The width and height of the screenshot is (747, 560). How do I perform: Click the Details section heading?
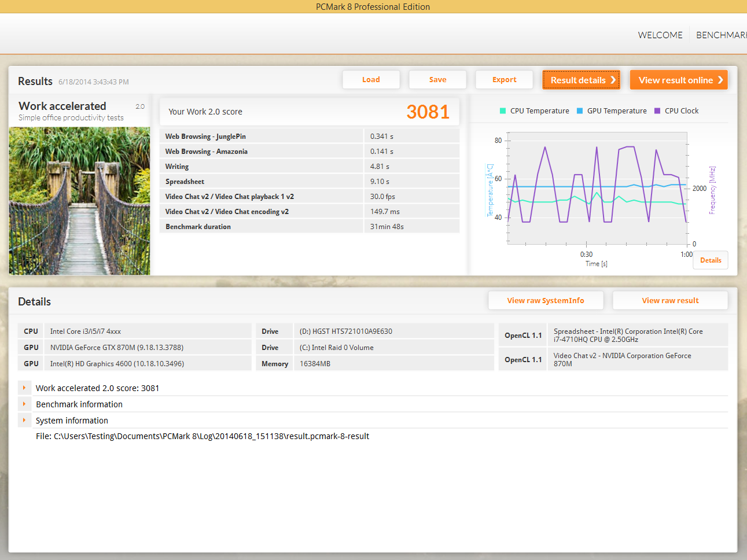[34, 301]
